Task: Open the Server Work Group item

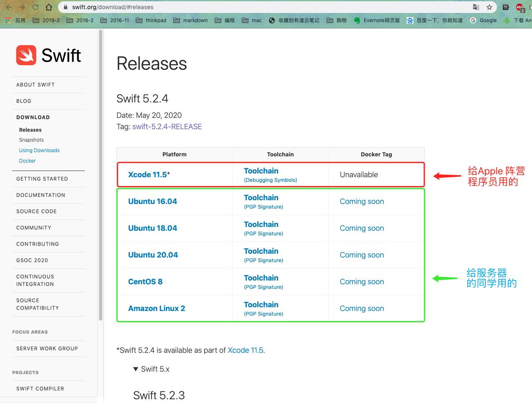Action: [x=47, y=349]
